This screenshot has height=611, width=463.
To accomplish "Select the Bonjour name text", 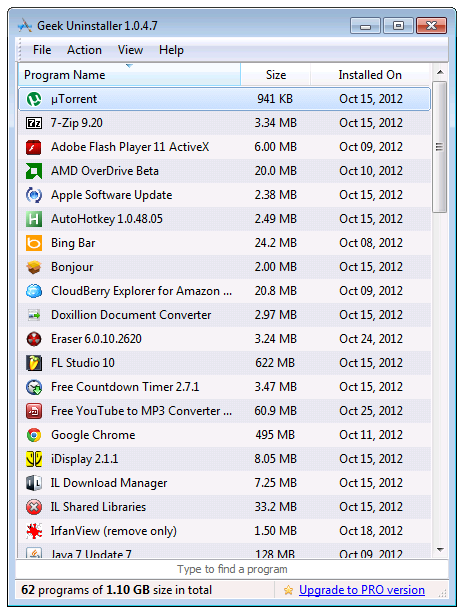I will [x=72, y=267].
